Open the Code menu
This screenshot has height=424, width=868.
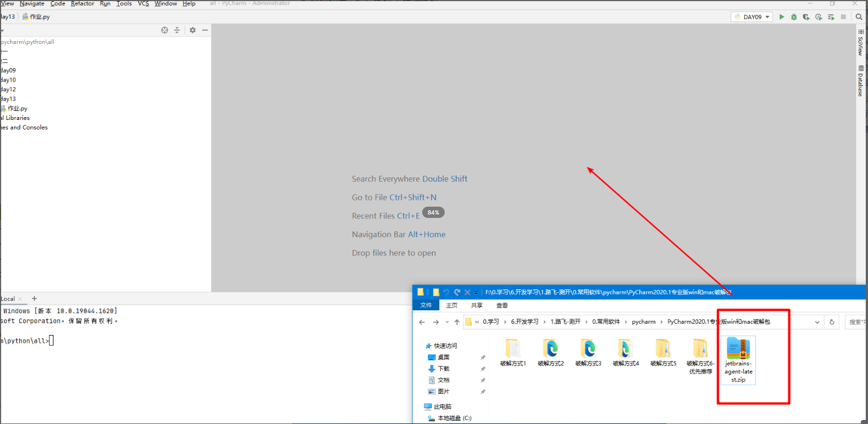pyautogui.click(x=58, y=3)
